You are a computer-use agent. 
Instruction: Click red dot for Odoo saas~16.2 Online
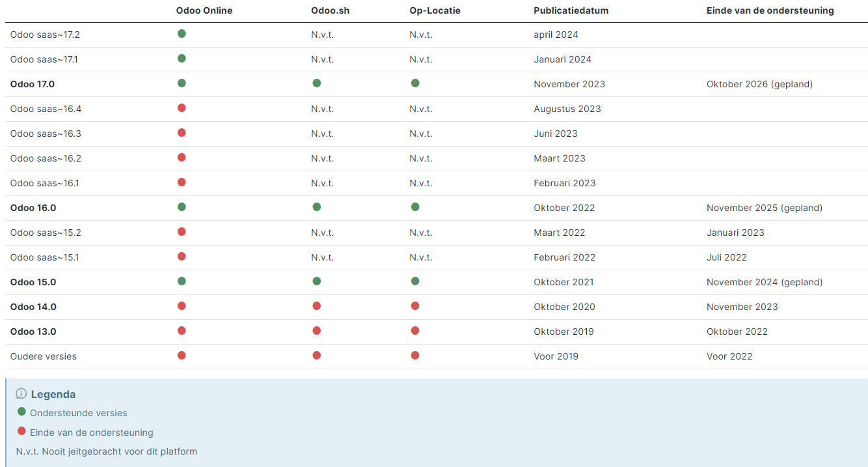182,157
